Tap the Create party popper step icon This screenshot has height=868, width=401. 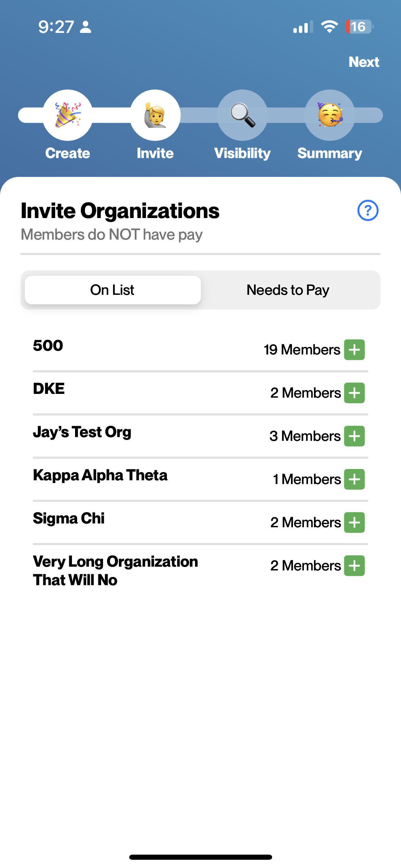(68, 115)
